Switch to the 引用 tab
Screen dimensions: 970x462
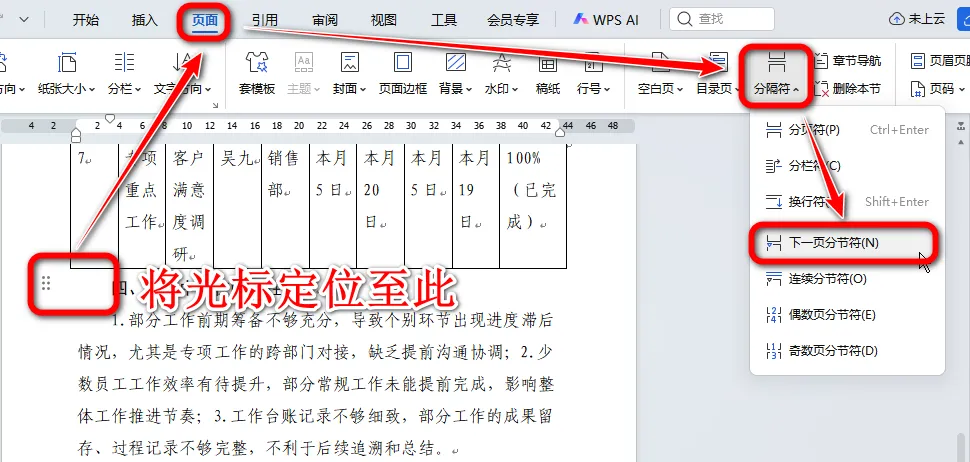265,20
